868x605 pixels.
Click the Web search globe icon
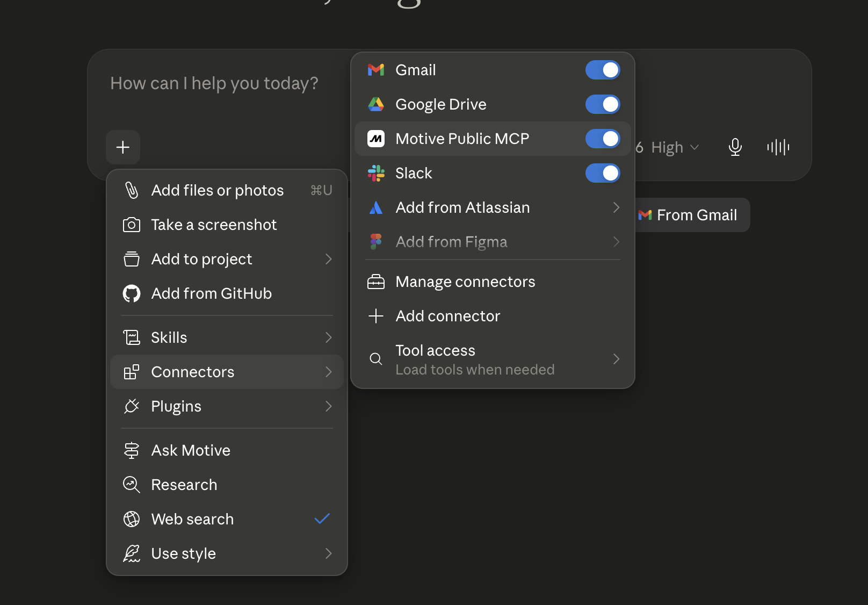[x=132, y=519]
